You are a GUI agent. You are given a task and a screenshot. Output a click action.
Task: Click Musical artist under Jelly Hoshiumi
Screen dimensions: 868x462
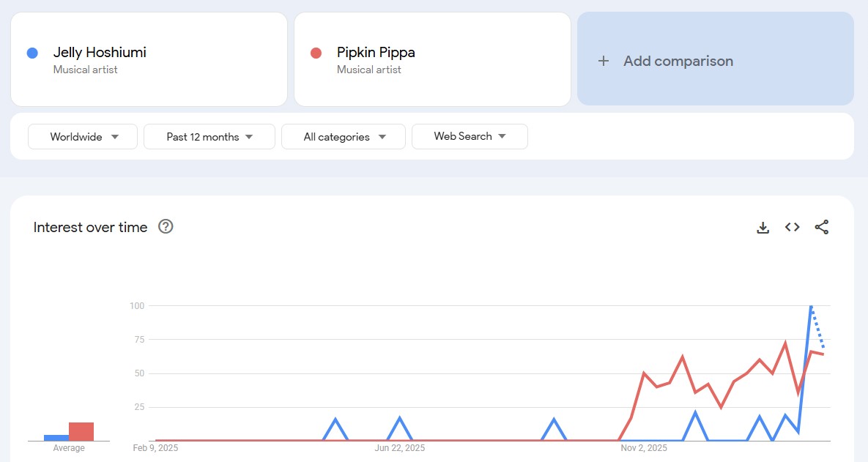[x=85, y=70]
